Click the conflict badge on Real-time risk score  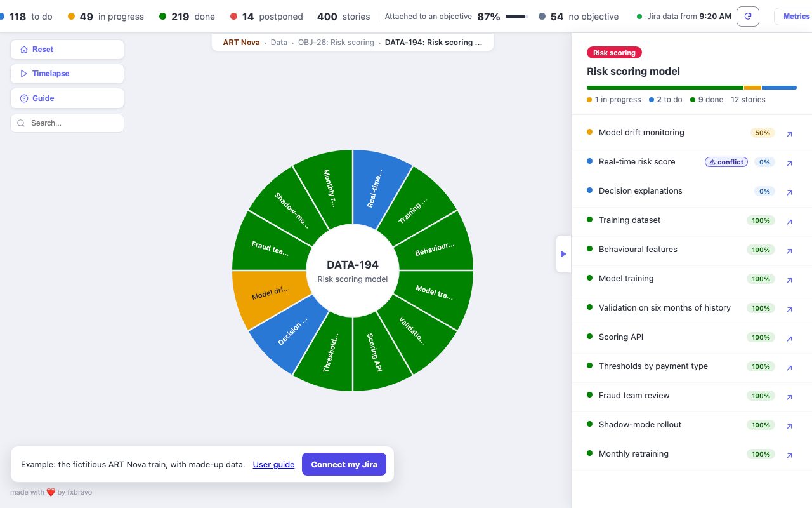[726, 162]
